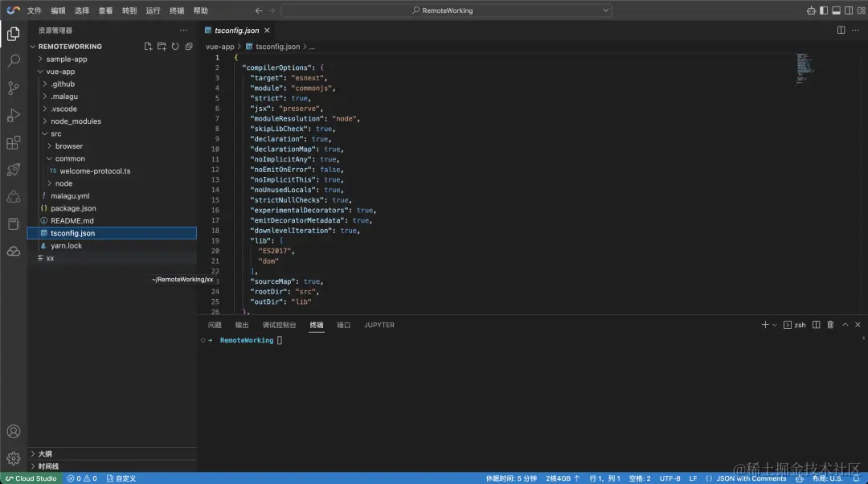868x484 pixels.
Task: Expand the sample-app folder
Action: pyautogui.click(x=112, y=59)
